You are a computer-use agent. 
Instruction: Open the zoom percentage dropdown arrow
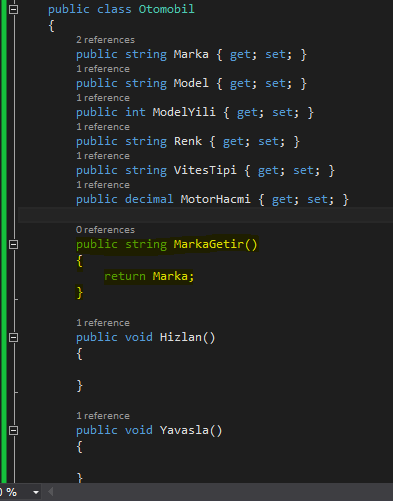[x=36, y=492]
